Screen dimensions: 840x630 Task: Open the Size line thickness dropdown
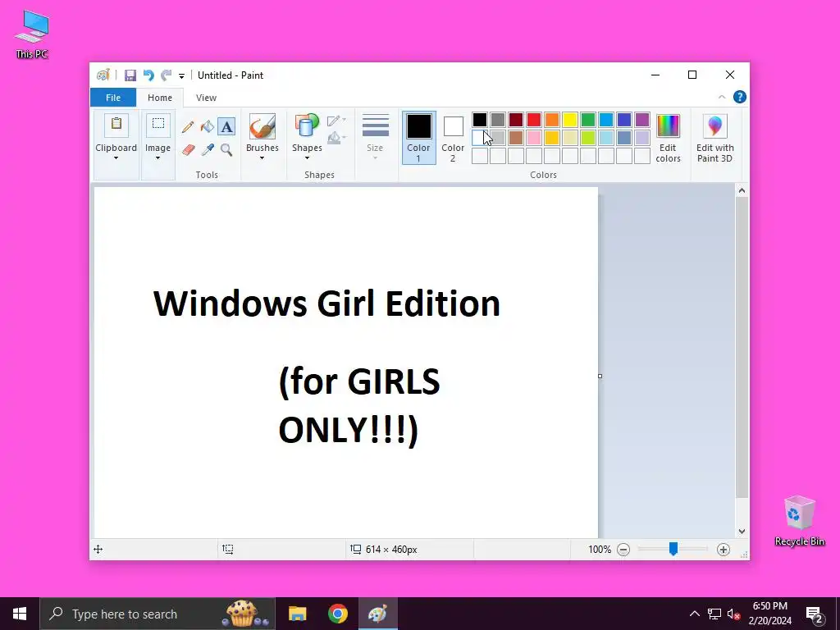(x=375, y=137)
